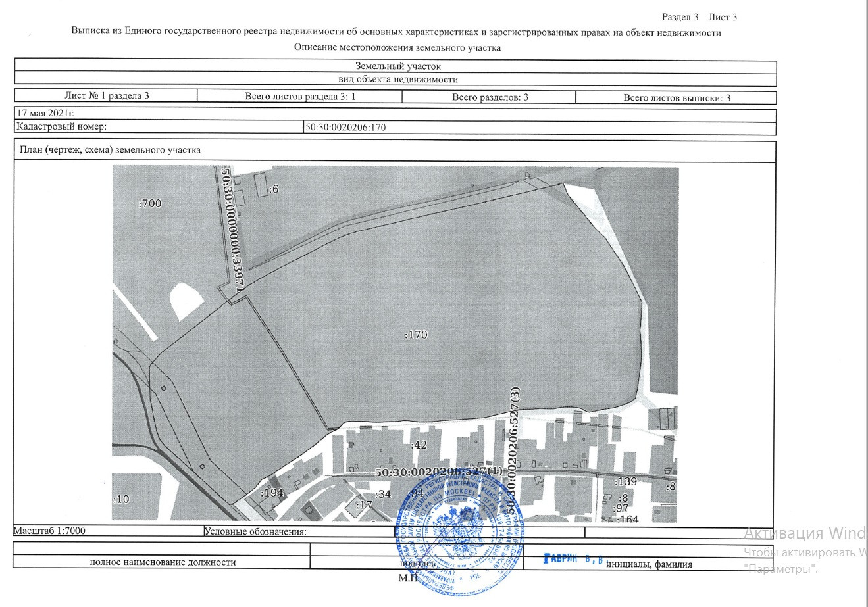The width and height of the screenshot is (868, 607).
Task: Click the ":6" parcel label on the map
Action: click(274, 189)
